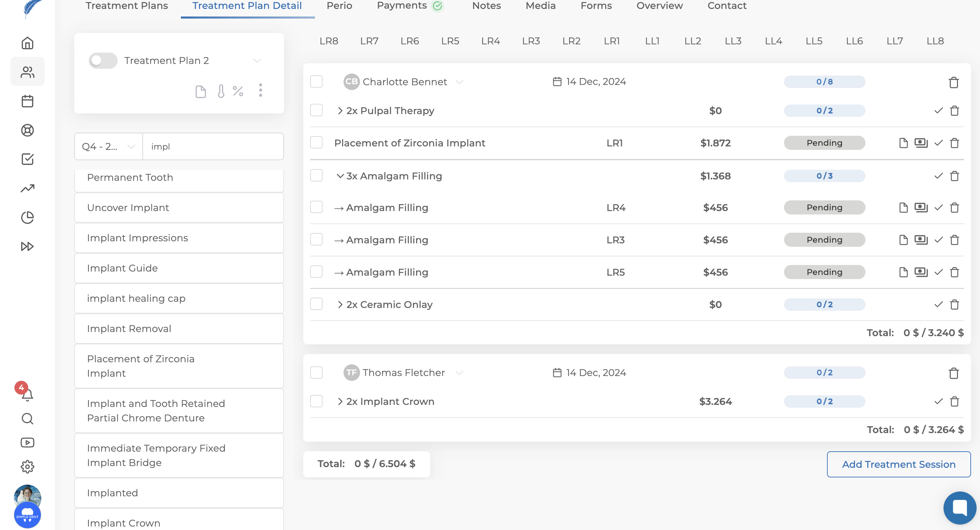Open the calendar icon in sidebar
The width and height of the screenshot is (980, 530).
[28, 101]
